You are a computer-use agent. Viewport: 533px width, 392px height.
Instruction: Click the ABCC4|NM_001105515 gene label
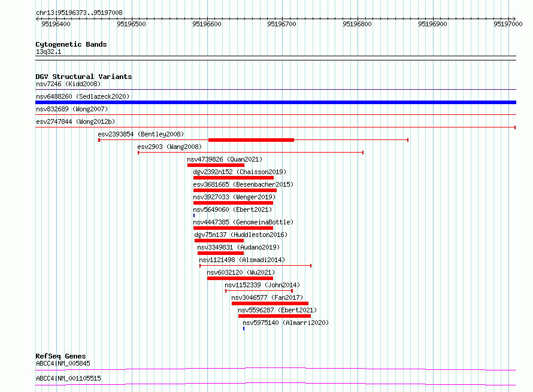coord(68,378)
